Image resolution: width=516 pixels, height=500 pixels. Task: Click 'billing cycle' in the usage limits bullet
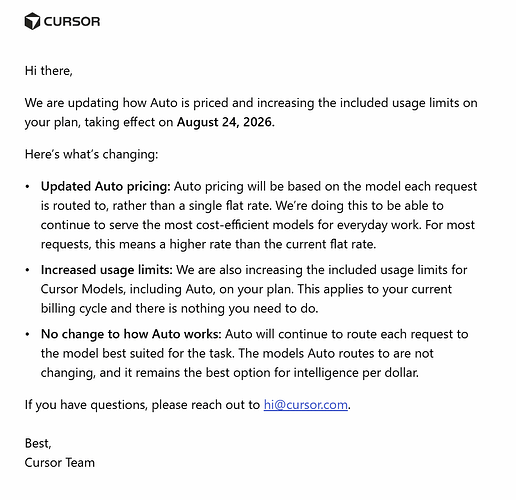coord(74,308)
